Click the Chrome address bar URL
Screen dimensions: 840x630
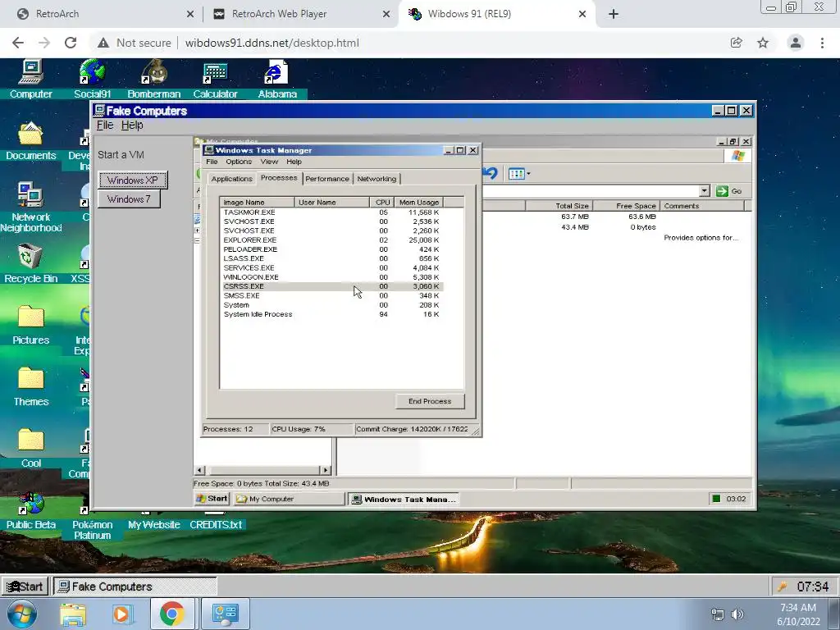pos(272,43)
